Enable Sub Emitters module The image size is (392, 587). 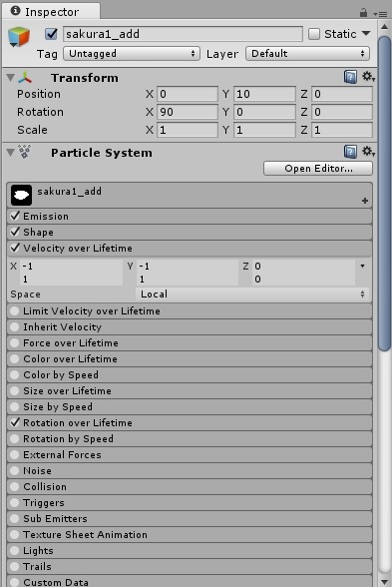(x=15, y=518)
